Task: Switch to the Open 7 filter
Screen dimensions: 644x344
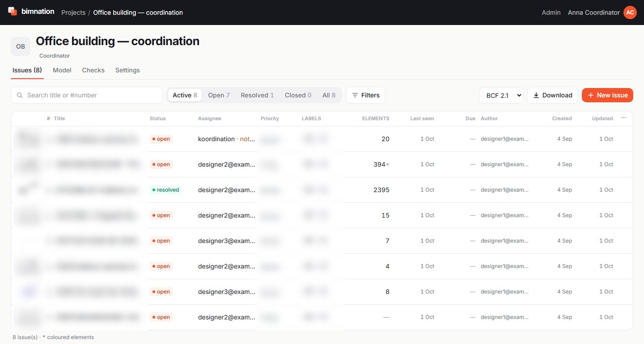Action: 219,95
